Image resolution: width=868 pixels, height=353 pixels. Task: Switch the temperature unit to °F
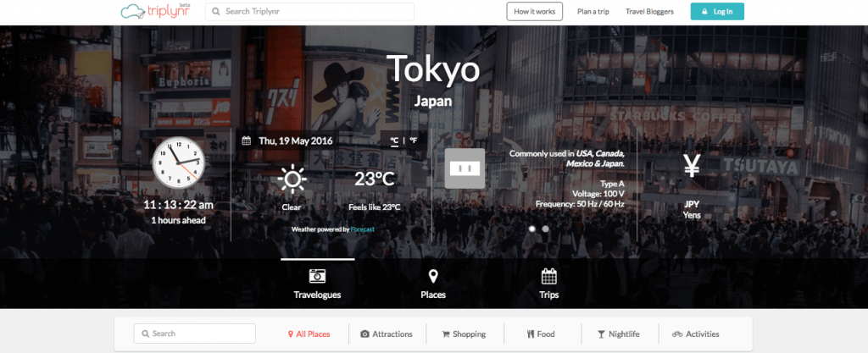tap(413, 141)
